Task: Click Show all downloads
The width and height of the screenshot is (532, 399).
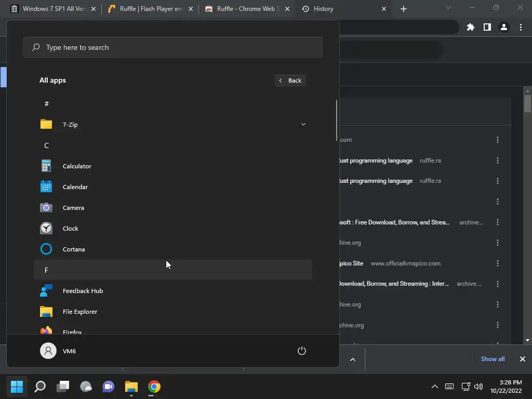Action: [493, 359]
